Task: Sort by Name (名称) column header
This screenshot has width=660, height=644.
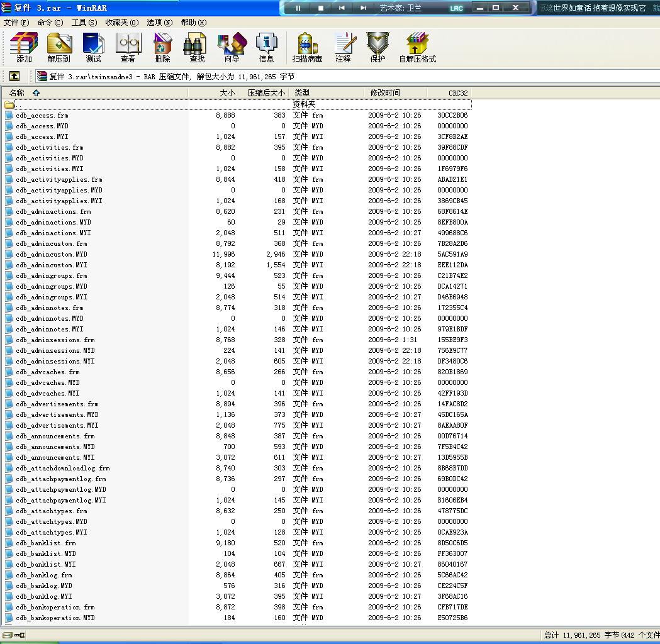Action: click(95, 93)
